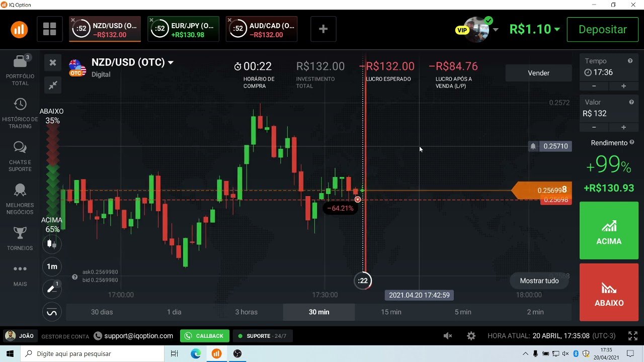Toggle fullscreen mode
Viewport: 644px width, 362px height.
tap(632, 335)
